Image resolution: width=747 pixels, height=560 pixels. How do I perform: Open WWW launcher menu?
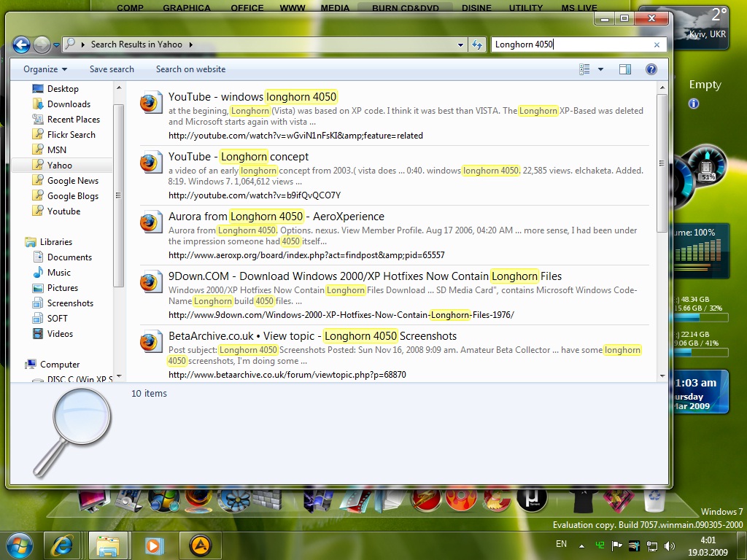coord(293,7)
